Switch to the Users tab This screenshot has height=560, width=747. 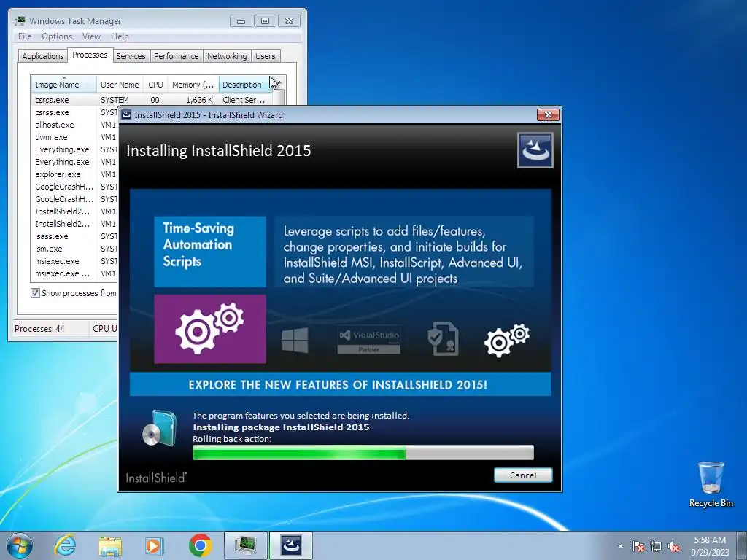click(x=266, y=56)
